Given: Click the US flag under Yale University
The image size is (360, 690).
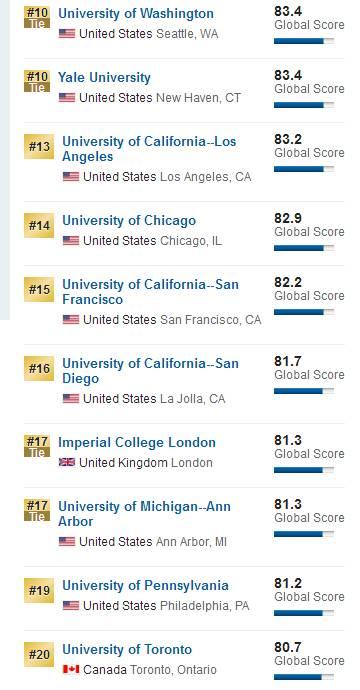Looking at the screenshot, I should pyautogui.click(x=67, y=97).
